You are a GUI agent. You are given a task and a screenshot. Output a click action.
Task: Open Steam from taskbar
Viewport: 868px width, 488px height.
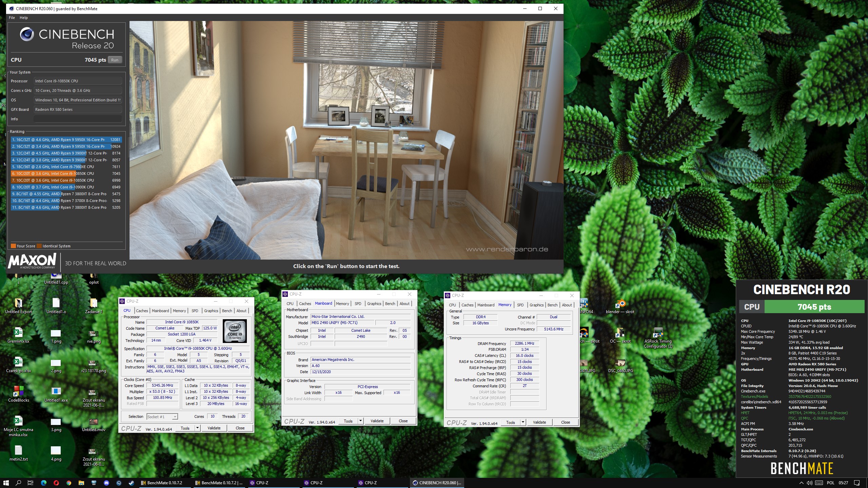click(131, 483)
